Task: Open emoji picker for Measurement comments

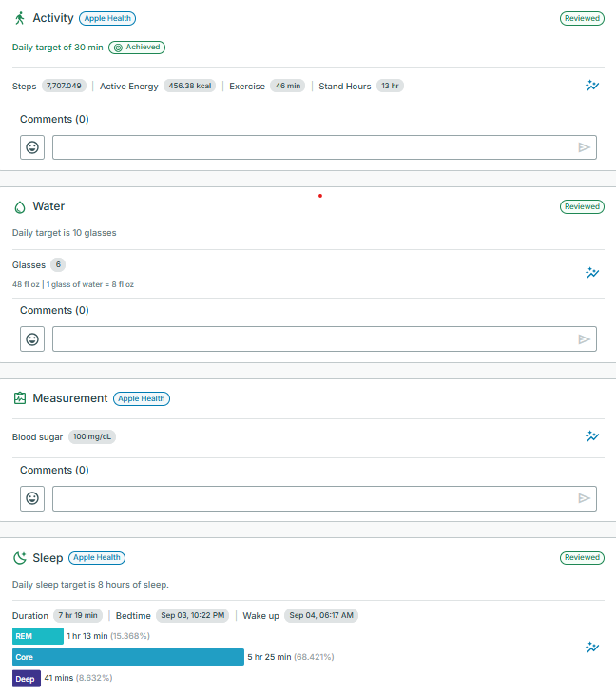Action: pyautogui.click(x=32, y=498)
